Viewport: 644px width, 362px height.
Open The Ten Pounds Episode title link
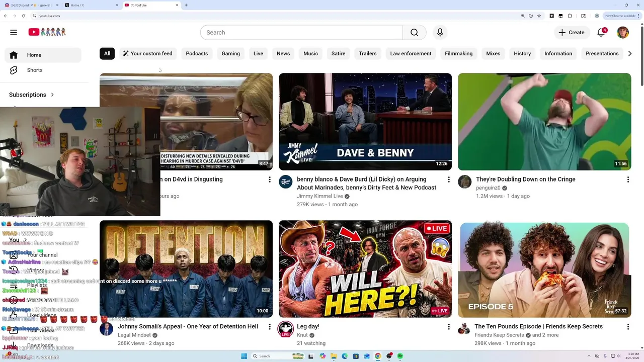point(538,326)
